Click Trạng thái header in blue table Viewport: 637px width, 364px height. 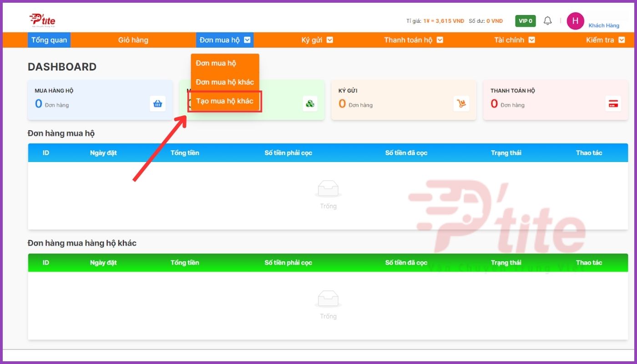(506, 153)
